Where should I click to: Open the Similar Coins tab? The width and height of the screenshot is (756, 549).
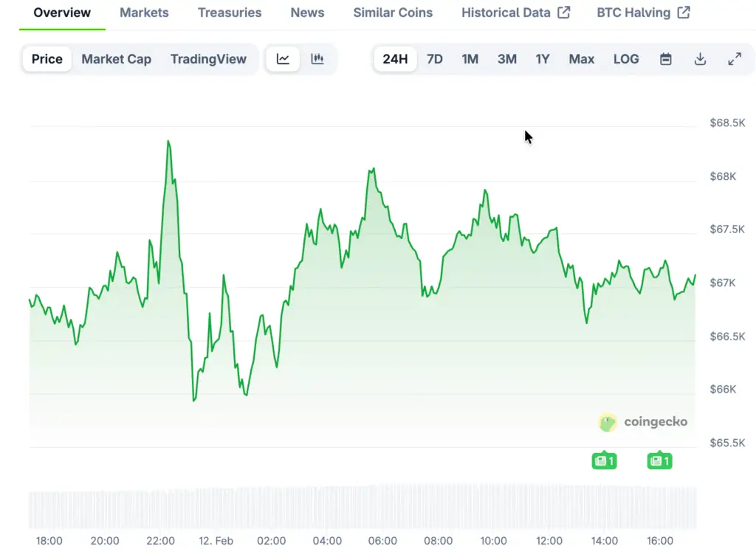(393, 13)
